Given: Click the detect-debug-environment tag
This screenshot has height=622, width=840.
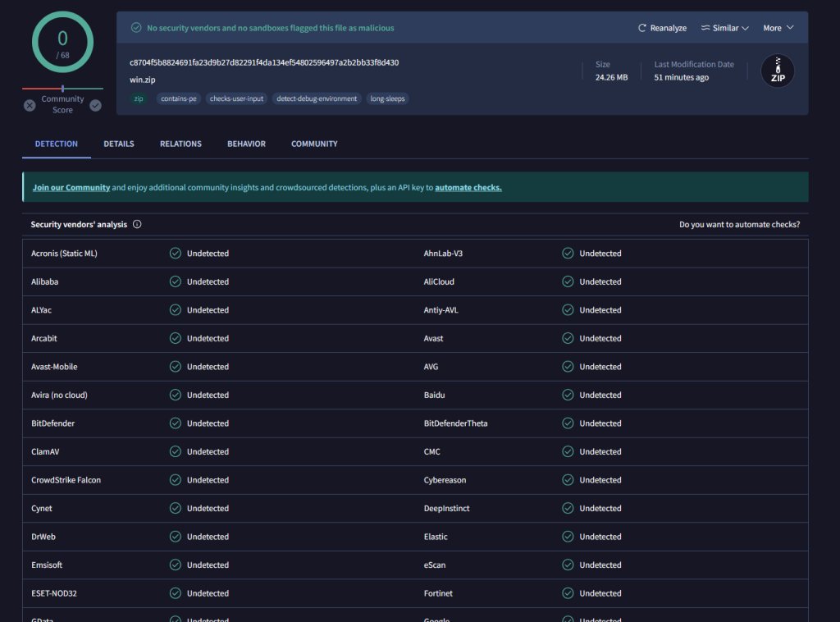Looking at the screenshot, I should pos(317,98).
